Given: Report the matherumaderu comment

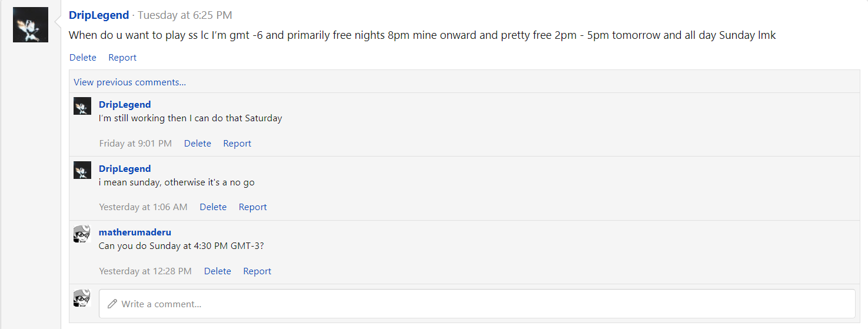Looking at the screenshot, I should tap(257, 271).
